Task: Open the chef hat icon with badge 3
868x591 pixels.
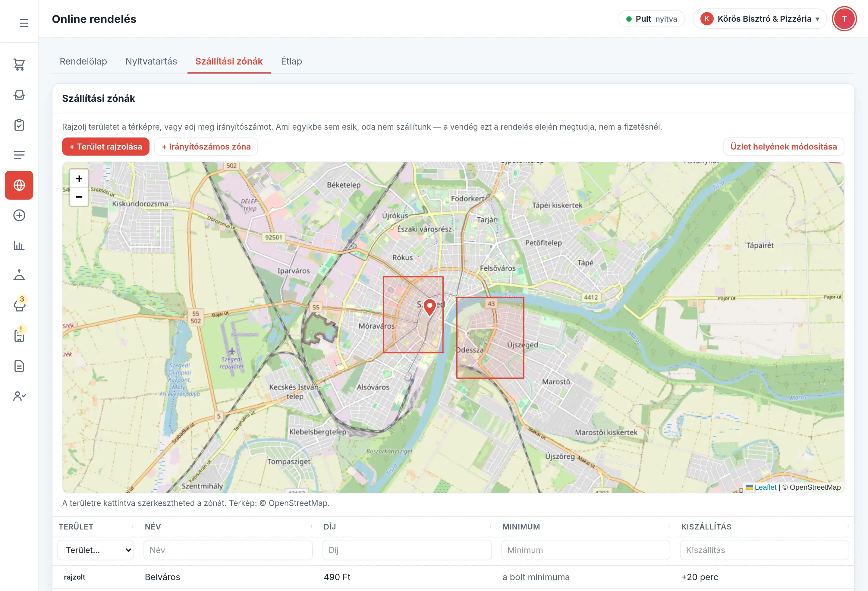Action: coord(19,305)
